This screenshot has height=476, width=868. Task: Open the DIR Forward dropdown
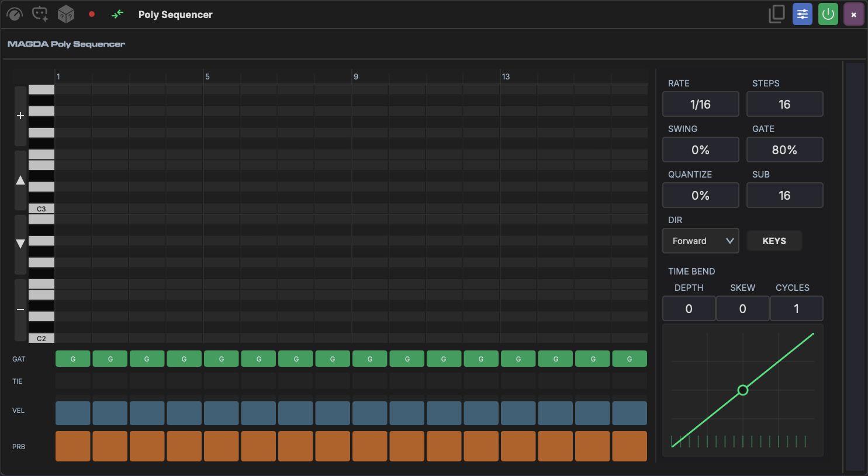700,241
